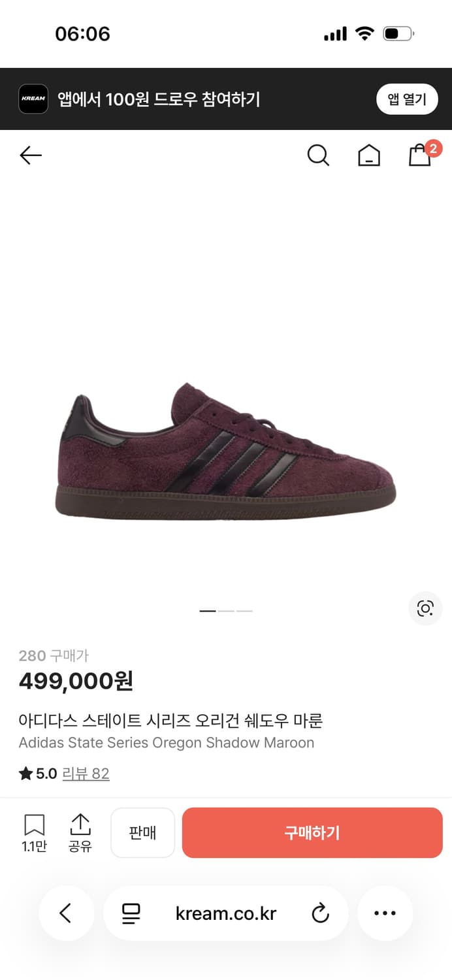
Task: Reload the page with the refresh icon
Action: tap(321, 913)
